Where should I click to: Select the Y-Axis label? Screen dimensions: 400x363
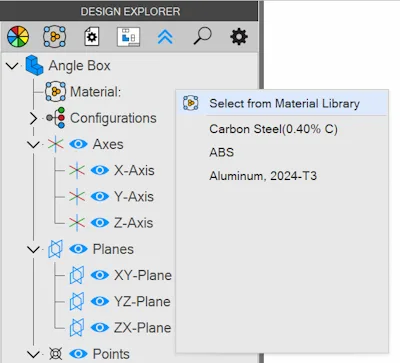(134, 196)
